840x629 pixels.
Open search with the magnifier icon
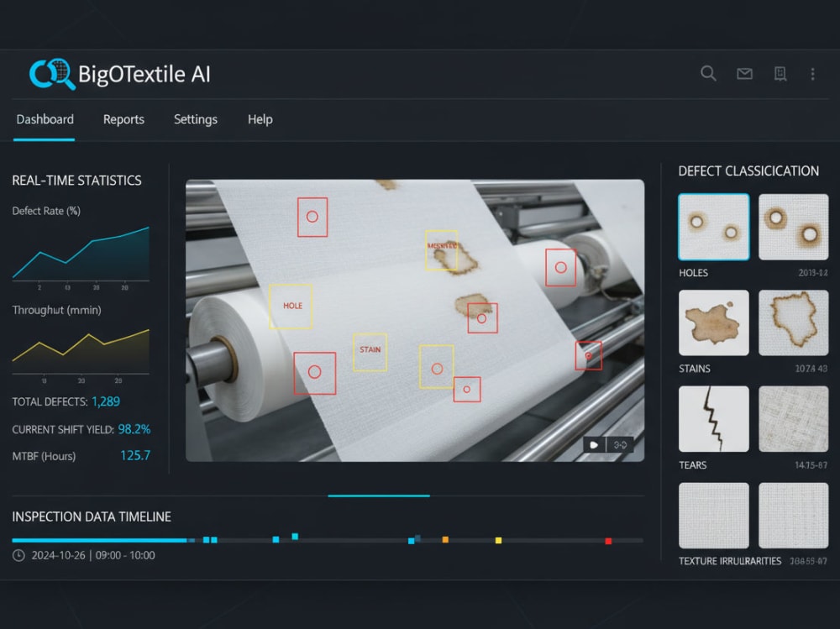(708, 73)
